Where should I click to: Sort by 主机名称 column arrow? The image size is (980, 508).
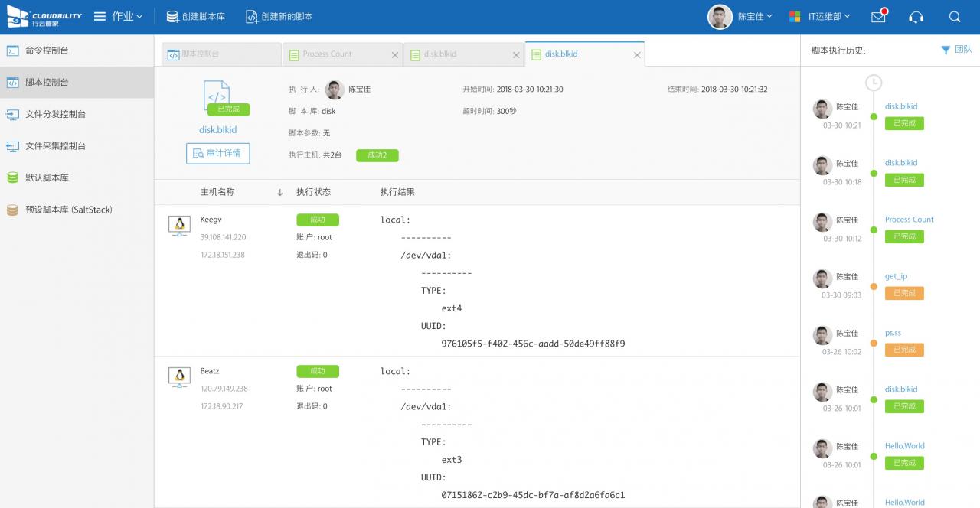click(280, 192)
